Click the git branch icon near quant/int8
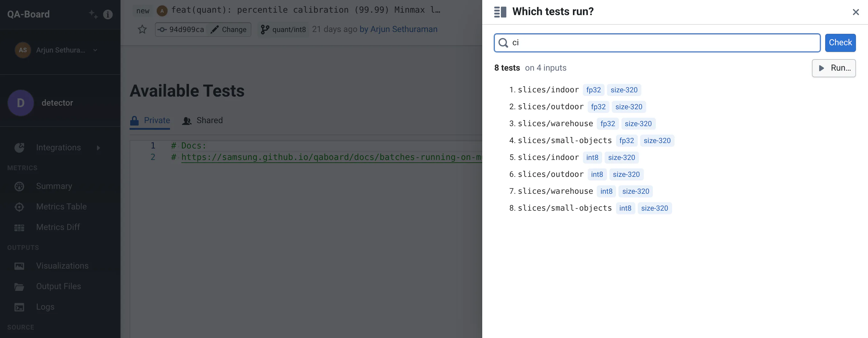Viewport: 868px width, 338px height. (265, 30)
